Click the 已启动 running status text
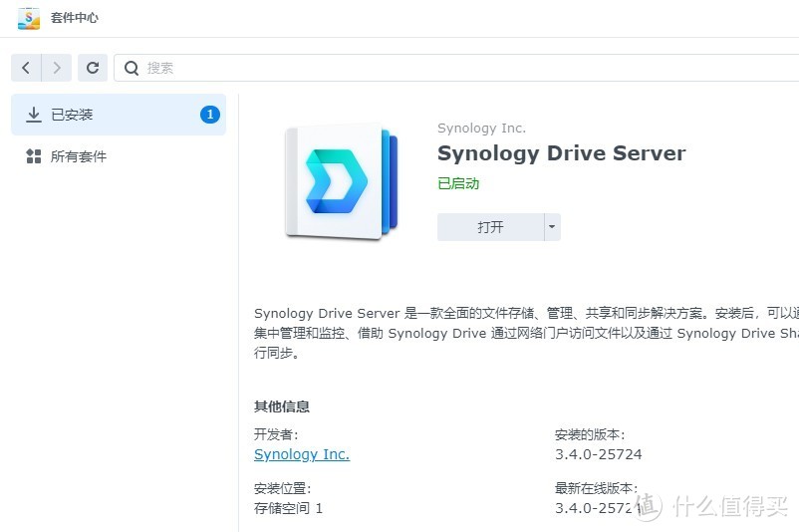 click(x=458, y=183)
